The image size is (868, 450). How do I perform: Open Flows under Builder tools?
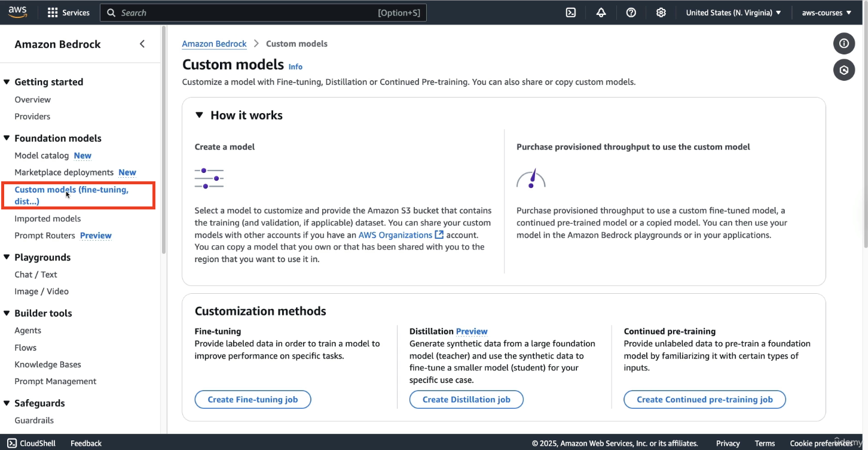tap(26, 348)
